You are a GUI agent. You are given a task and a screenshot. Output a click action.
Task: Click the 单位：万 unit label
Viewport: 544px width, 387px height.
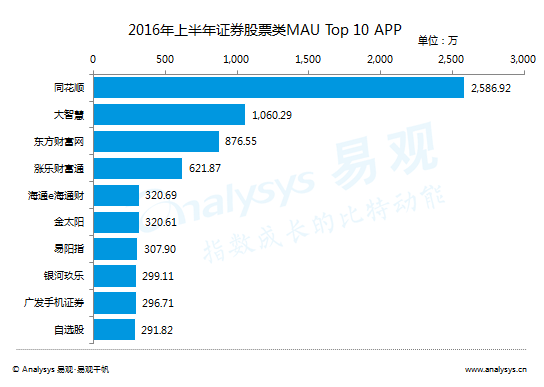click(437, 41)
